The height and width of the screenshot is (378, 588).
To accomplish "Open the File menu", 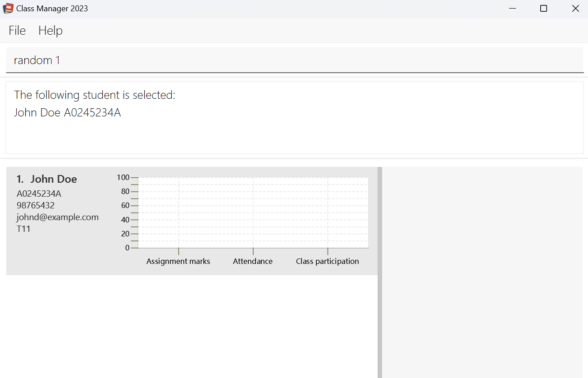I will pyautogui.click(x=17, y=31).
